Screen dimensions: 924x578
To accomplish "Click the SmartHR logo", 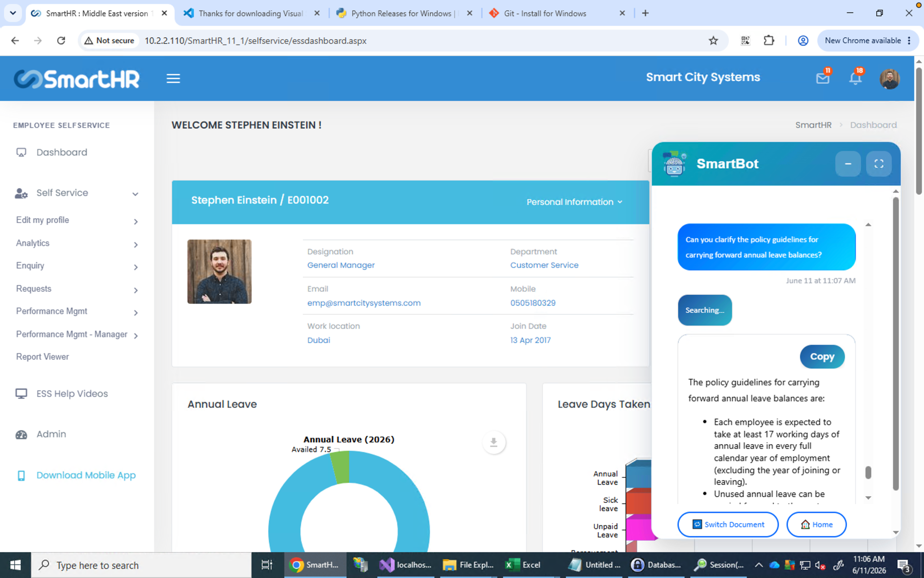I will [77, 79].
